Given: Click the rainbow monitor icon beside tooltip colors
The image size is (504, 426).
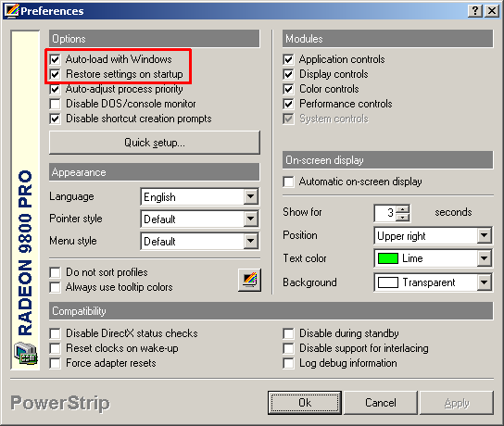Looking at the screenshot, I should point(249,280).
